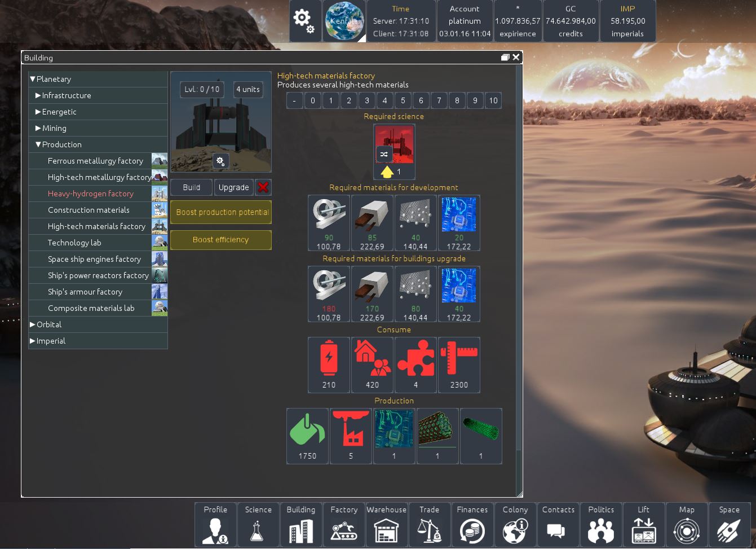Screen dimensions: 756x549
Task: Select level 3 in level selector
Action: point(367,100)
